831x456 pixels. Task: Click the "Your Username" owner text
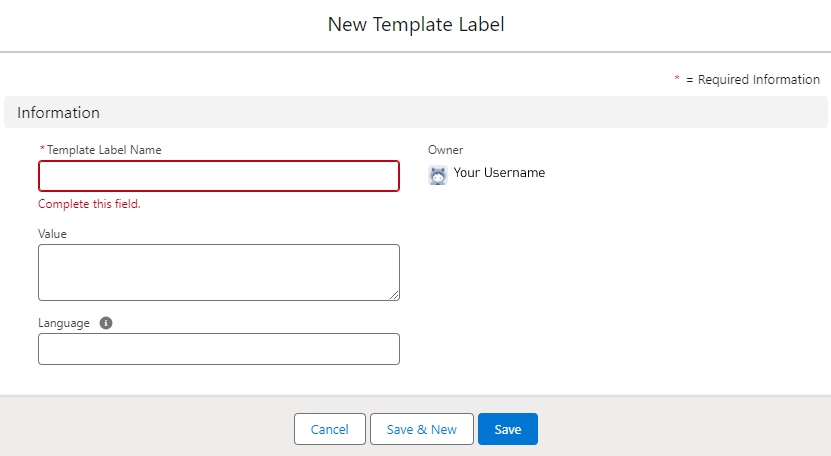click(x=499, y=173)
